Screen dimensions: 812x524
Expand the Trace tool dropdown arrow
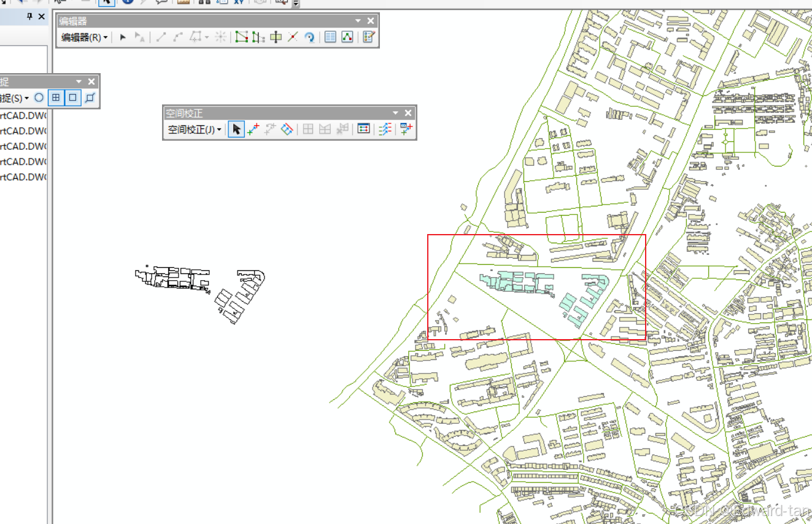tap(207, 37)
